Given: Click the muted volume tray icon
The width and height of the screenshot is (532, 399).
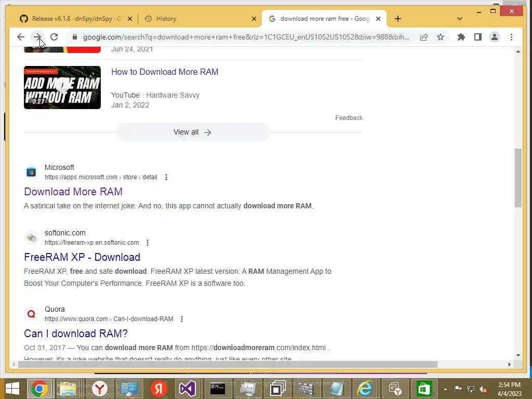Looking at the screenshot, I should tap(483, 389).
